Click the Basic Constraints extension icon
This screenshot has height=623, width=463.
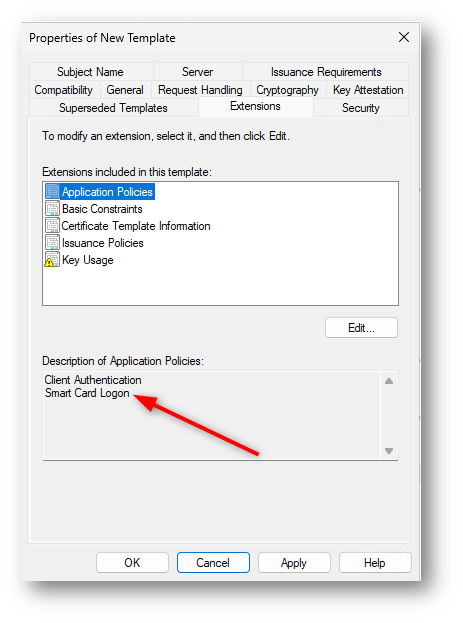pos(52,209)
